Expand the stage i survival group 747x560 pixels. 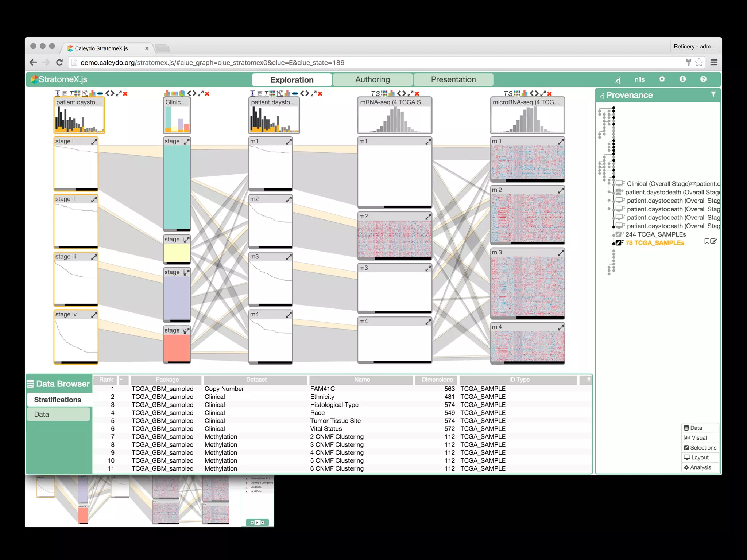(94, 142)
